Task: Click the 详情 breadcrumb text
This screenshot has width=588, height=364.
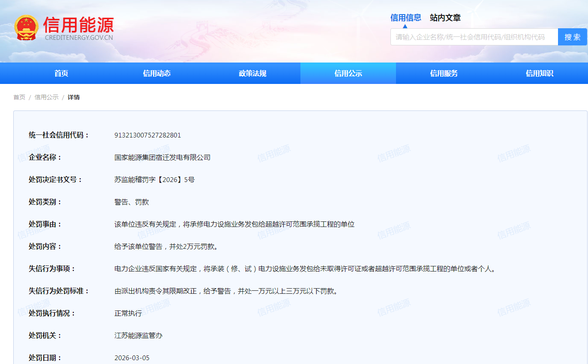Action: click(x=74, y=97)
